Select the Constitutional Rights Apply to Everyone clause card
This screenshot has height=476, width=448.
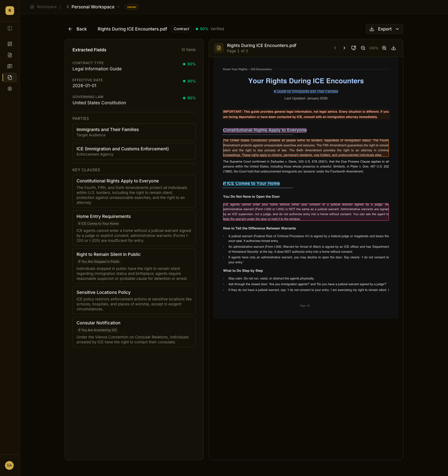coord(134,191)
